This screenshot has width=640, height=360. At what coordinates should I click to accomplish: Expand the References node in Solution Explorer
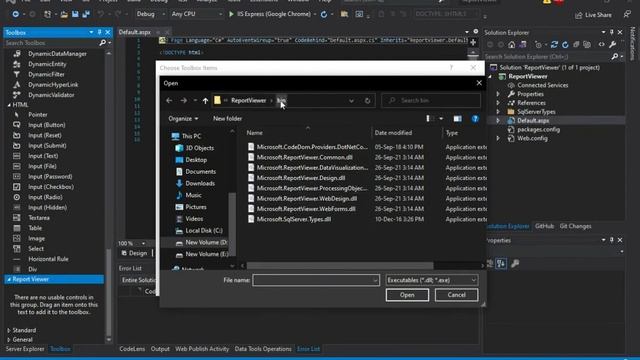(498, 103)
